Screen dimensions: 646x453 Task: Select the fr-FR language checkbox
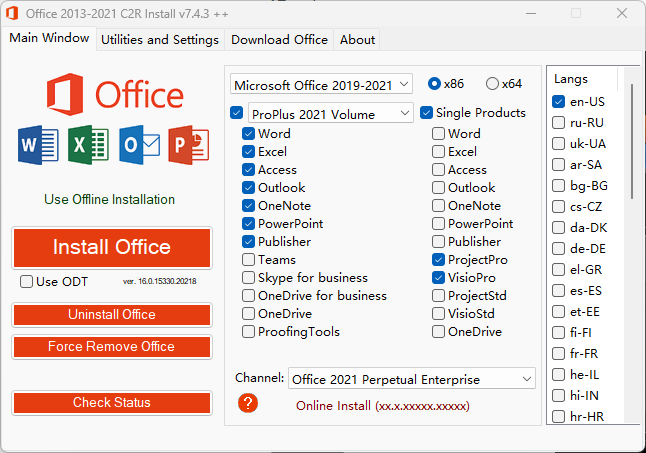558,354
